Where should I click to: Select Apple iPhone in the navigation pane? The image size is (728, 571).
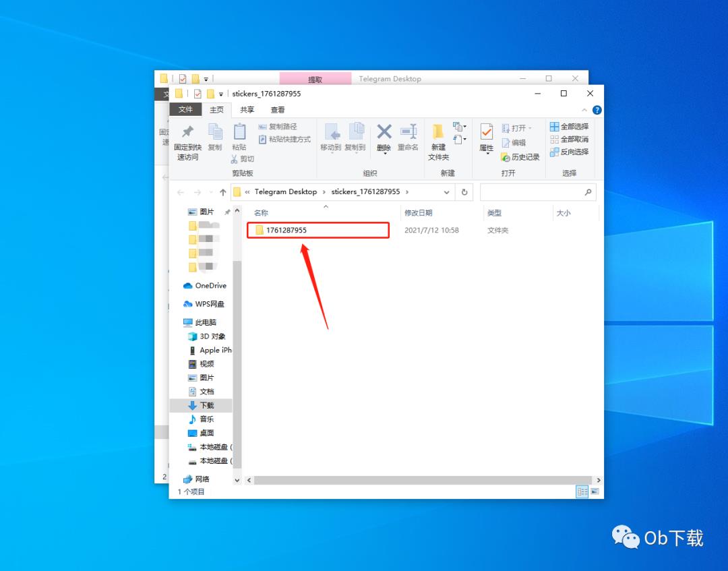pyautogui.click(x=210, y=350)
